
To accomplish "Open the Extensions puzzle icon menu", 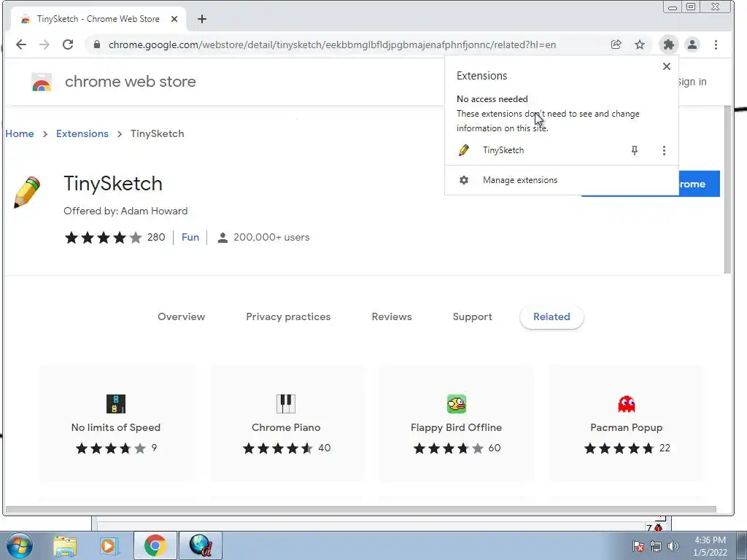I will tap(668, 44).
